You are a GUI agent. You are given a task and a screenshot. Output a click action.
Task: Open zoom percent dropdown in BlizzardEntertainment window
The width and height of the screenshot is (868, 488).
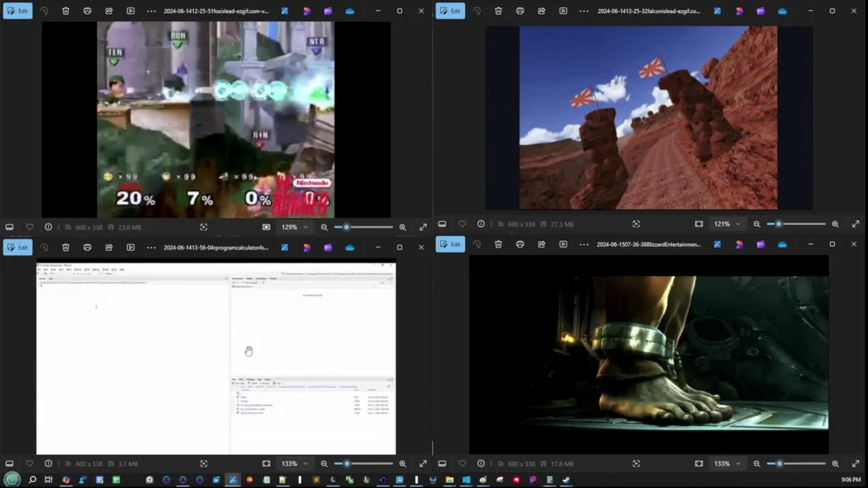tap(728, 464)
